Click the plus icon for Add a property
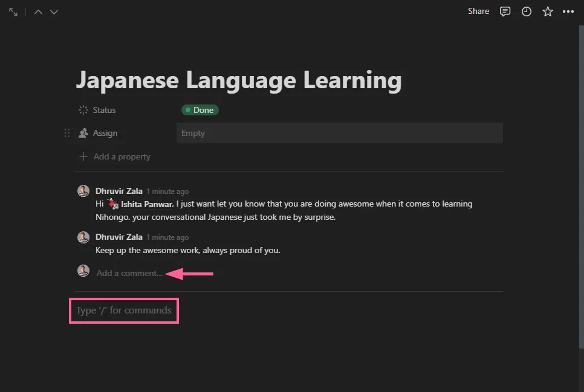 pos(83,156)
